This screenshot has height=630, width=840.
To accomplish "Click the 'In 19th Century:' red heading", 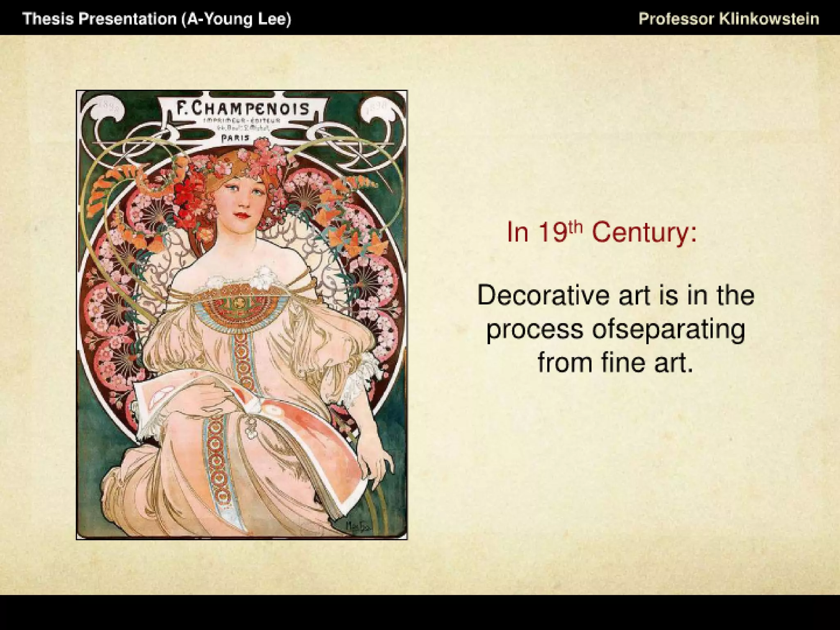I will pos(602,232).
